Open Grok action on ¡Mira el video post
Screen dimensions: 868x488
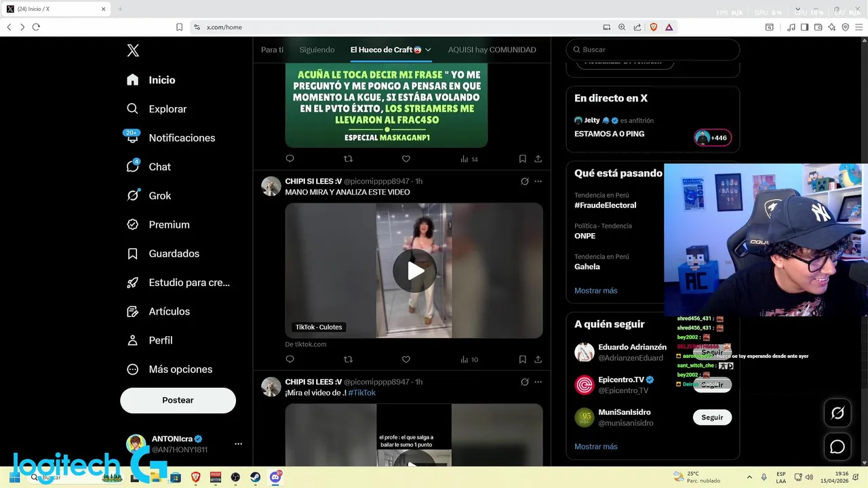point(524,382)
